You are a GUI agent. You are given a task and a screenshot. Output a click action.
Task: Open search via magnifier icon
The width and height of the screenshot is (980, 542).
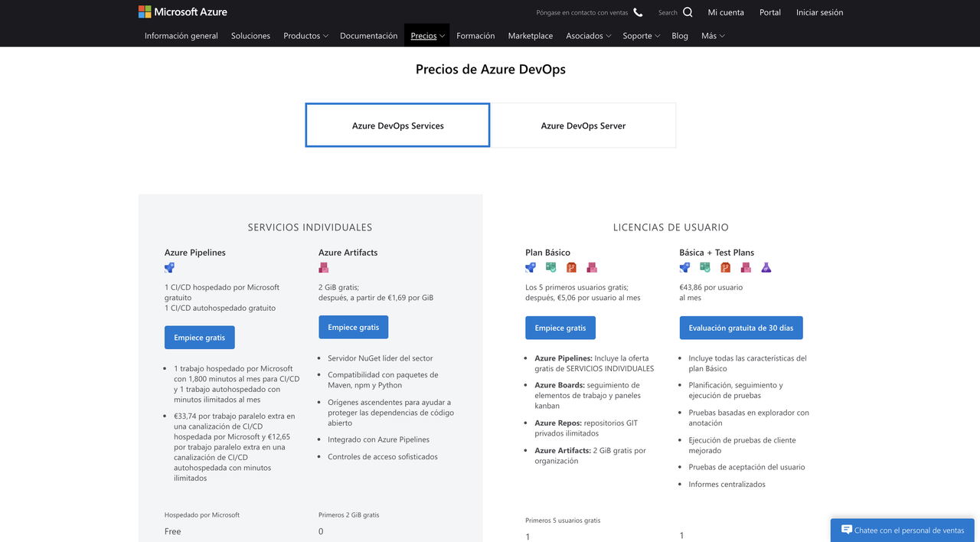[x=688, y=12]
